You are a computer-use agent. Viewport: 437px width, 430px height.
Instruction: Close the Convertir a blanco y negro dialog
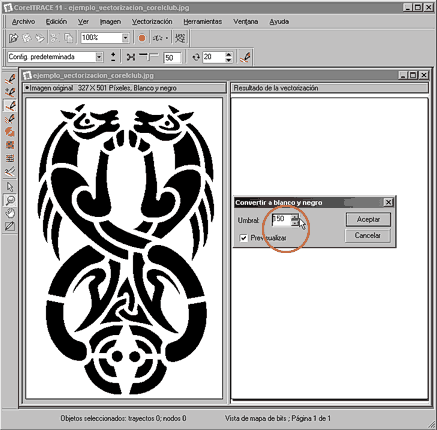point(388,202)
